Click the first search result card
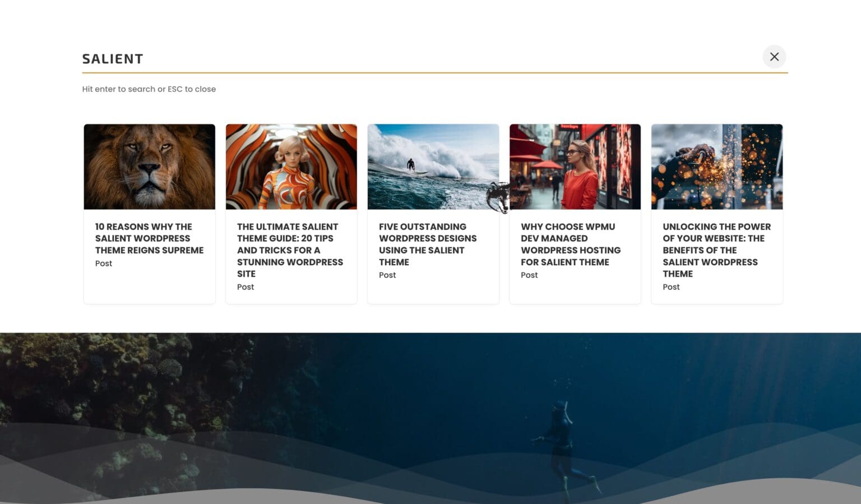861x504 pixels. click(149, 213)
